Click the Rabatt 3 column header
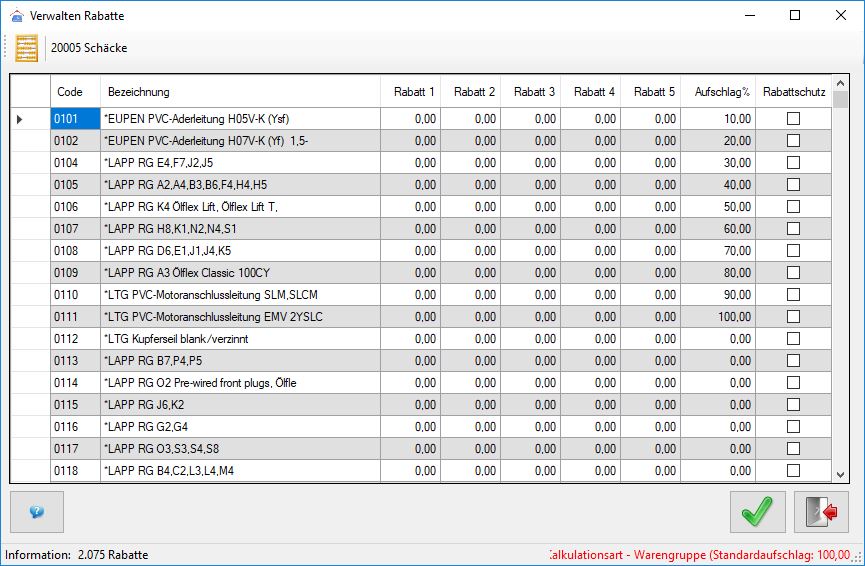Viewport: 865px width, 566px height. (531, 92)
